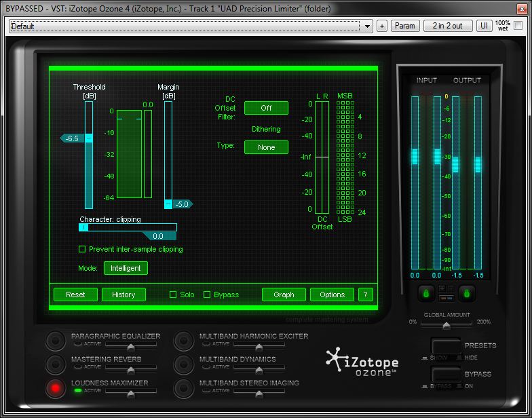Click the Multiband Dynamics amount slider
The height and width of the screenshot is (418, 532).
pos(259,368)
